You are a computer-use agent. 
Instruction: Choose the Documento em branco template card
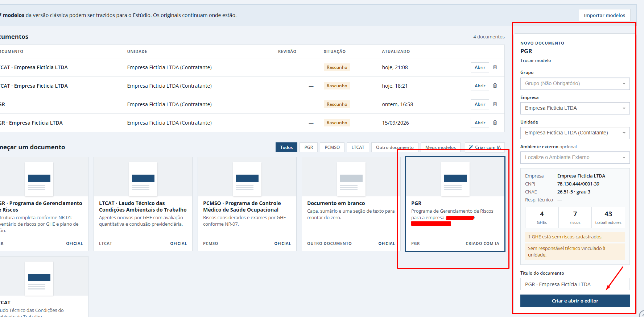click(351, 204)
